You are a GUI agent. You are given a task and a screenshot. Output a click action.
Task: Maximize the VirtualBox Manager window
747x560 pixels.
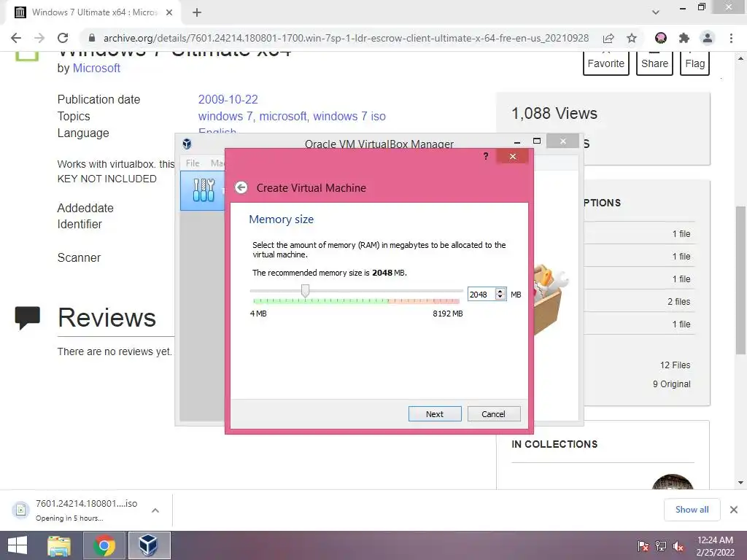537,141
